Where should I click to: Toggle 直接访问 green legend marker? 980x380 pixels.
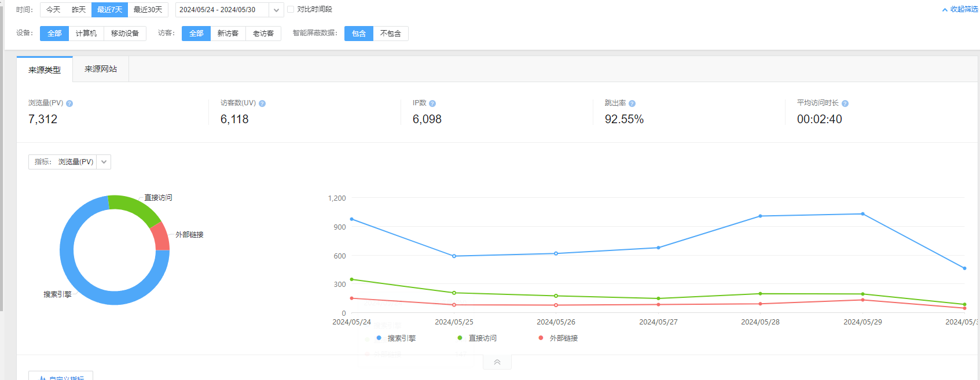click(460, 338)
